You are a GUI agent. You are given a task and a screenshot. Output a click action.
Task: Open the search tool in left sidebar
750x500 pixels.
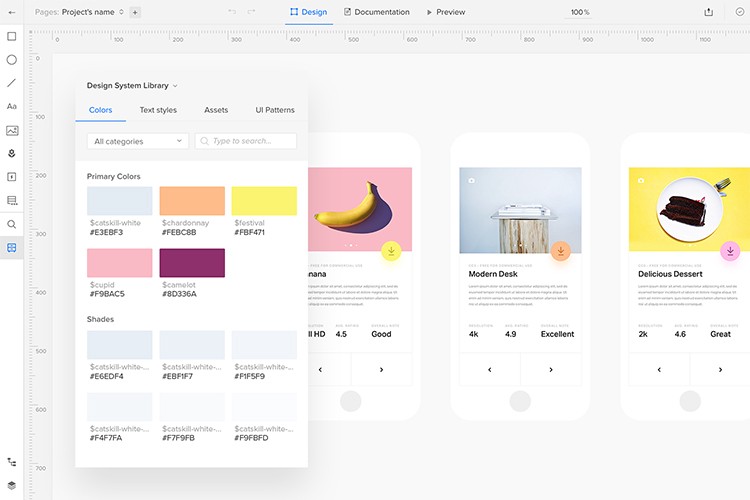click(x=12, y=224)
